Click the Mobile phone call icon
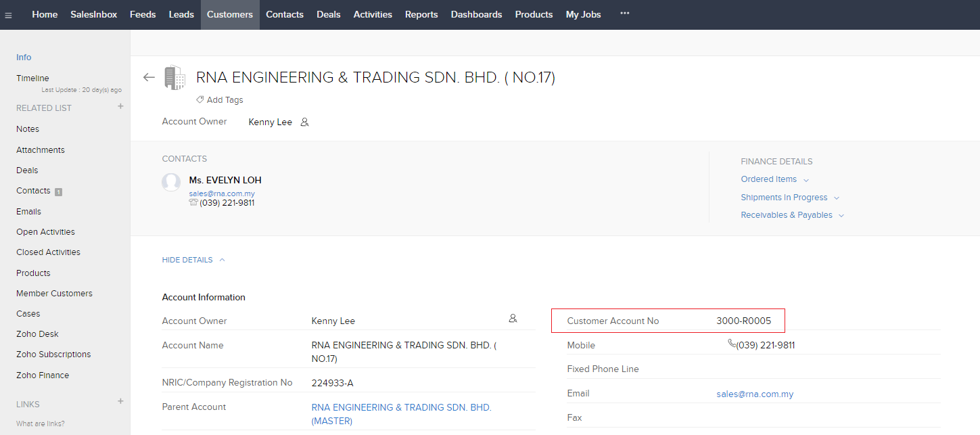 [x=731, y=344]
